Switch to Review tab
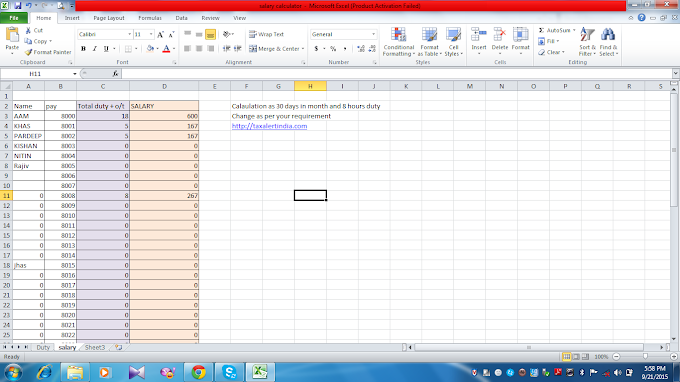Image resolution: width=680 pixels, height=382 pixels. 210,18
